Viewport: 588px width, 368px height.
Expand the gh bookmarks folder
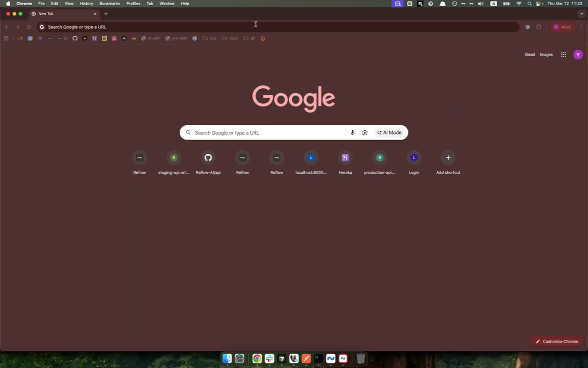[x=250, y=38]
